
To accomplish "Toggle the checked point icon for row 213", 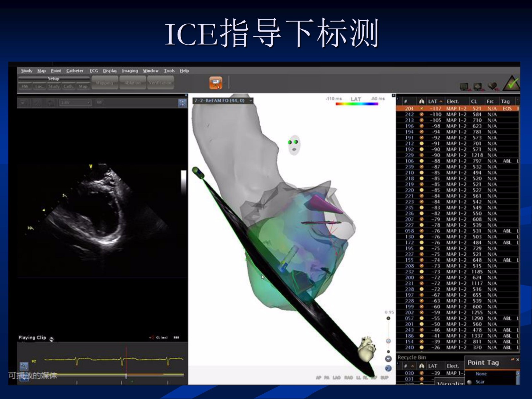I will tap(422, 120).
